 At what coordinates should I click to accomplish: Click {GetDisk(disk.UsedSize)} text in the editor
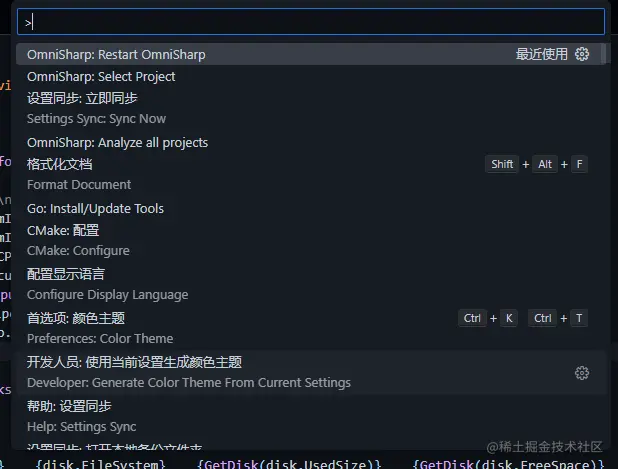tap(289, 464)
